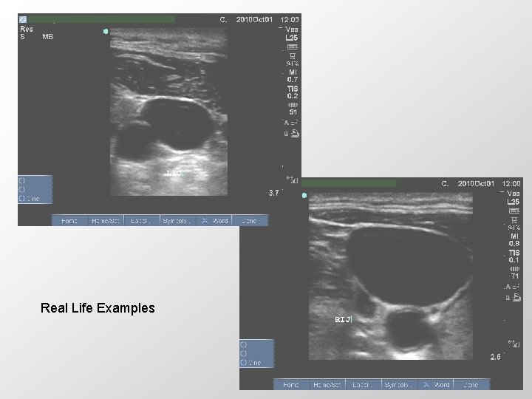Select the Line option in the LIJ screen panel
Screen dimensions: 532x399
click(x=30, y=199)
